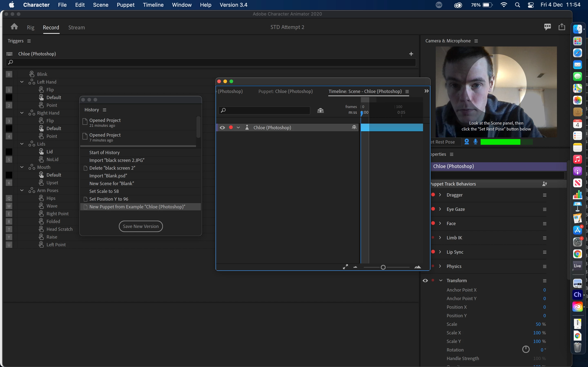Click the webcam input icon below the camera
Screen dimensions: 588x367
point(467,142)
